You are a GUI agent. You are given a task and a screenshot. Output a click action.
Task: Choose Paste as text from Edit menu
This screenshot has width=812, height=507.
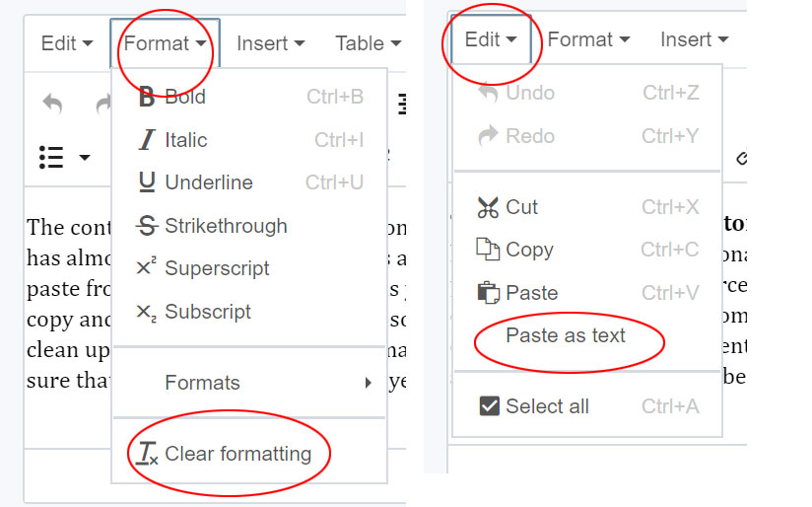tap(566, 335)
